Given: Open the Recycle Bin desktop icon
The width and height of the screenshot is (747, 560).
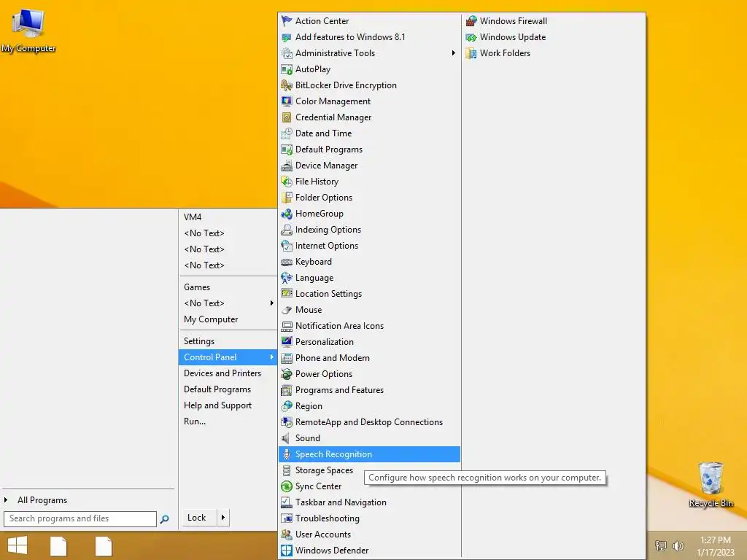Looking at the screenshot, I should click(711, 484).
